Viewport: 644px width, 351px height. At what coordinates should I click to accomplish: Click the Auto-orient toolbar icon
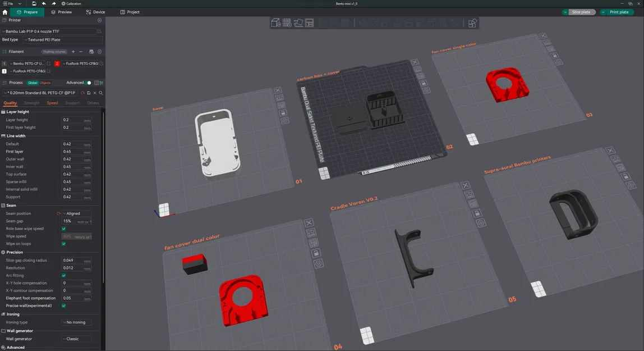(297, 23)
